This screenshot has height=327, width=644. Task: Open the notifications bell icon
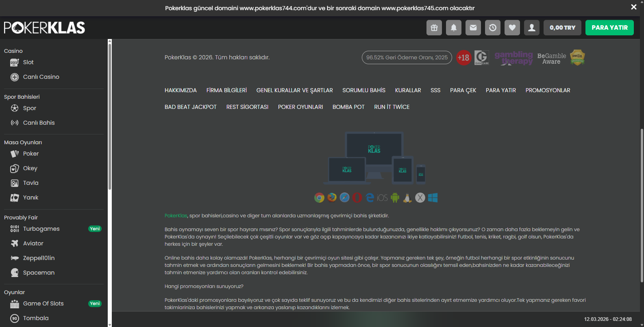[454, 28]
